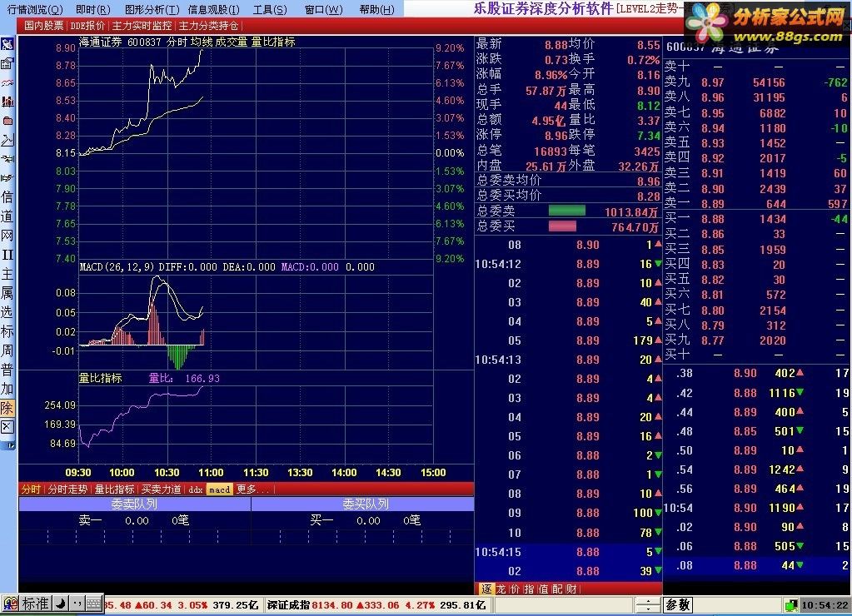The height and width of the screenshot is (616, 852).
Task: Switch to the 国内股票 tab
Action: 43,26
